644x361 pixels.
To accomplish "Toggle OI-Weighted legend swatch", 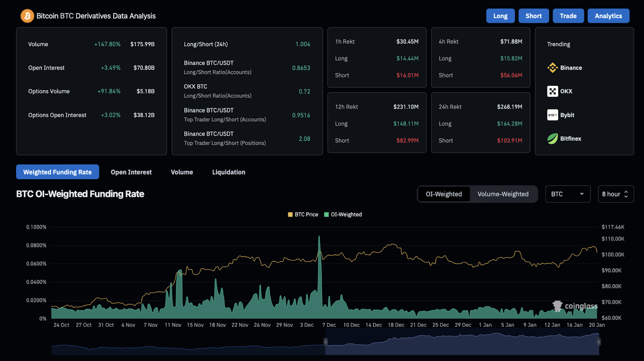I will [326, 215].
